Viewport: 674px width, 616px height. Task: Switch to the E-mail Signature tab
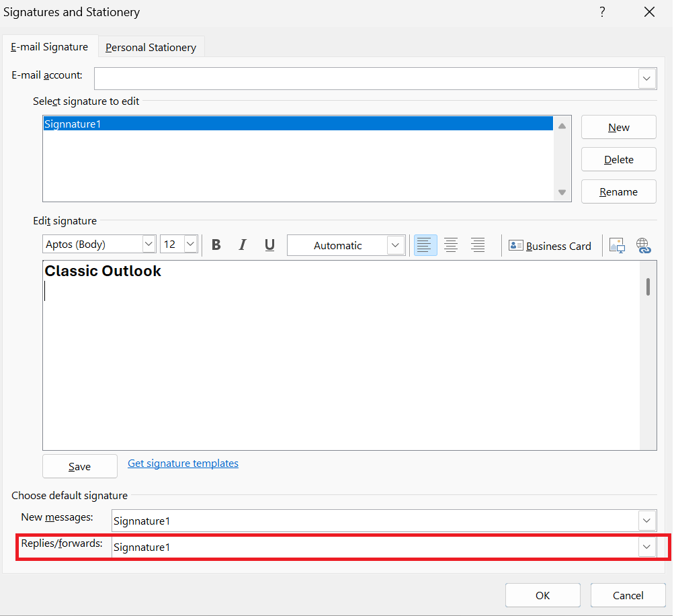coord(50,47)
